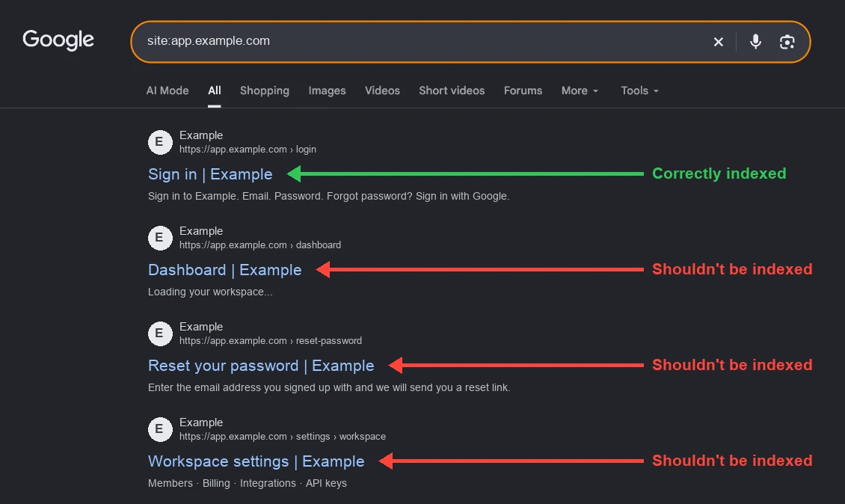Click the Google logo
Viewport: 845px width, 504px height.
point(58,40)
